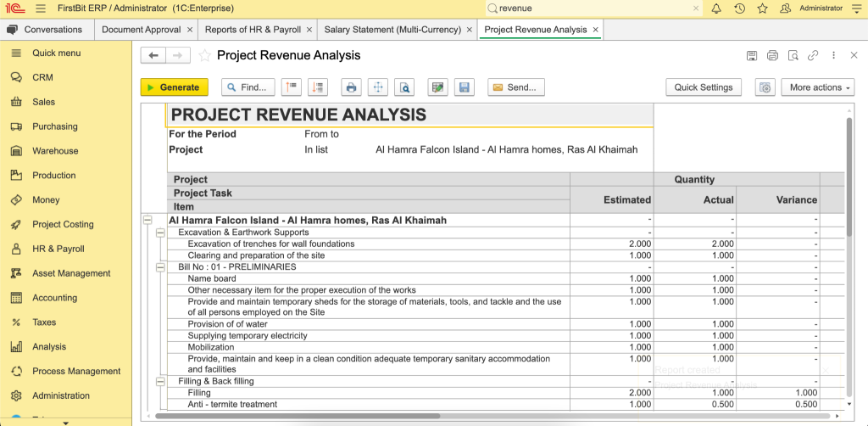
Task: Collapse the Al Hamra Falcon Island project group
Action: click(147, 221)
